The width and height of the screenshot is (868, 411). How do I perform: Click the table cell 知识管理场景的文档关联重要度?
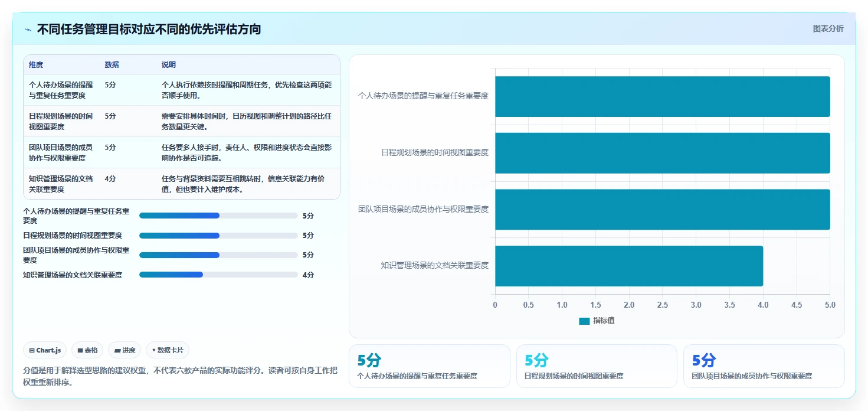coord(61,184)
